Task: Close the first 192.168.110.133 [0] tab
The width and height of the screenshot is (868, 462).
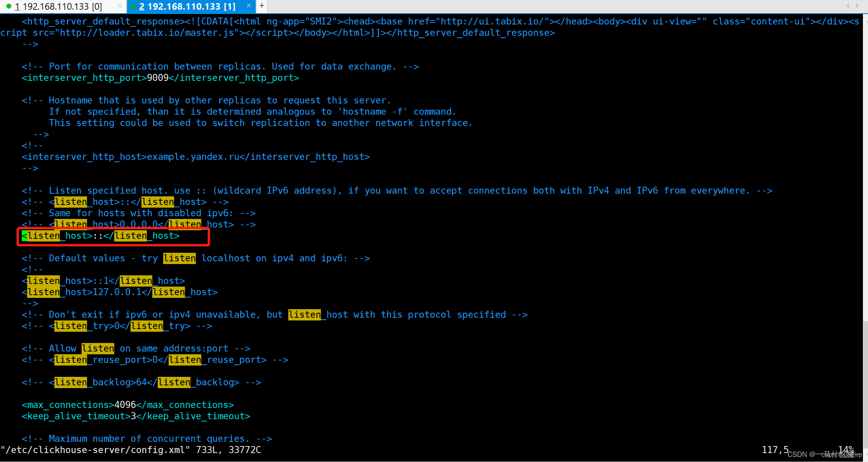Action: click(120, 6)
